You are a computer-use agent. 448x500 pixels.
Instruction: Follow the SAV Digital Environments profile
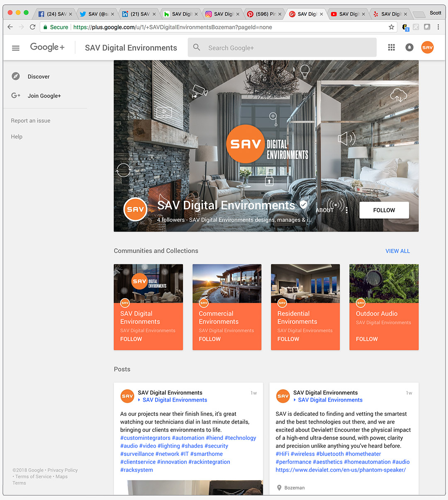[384, 210]
